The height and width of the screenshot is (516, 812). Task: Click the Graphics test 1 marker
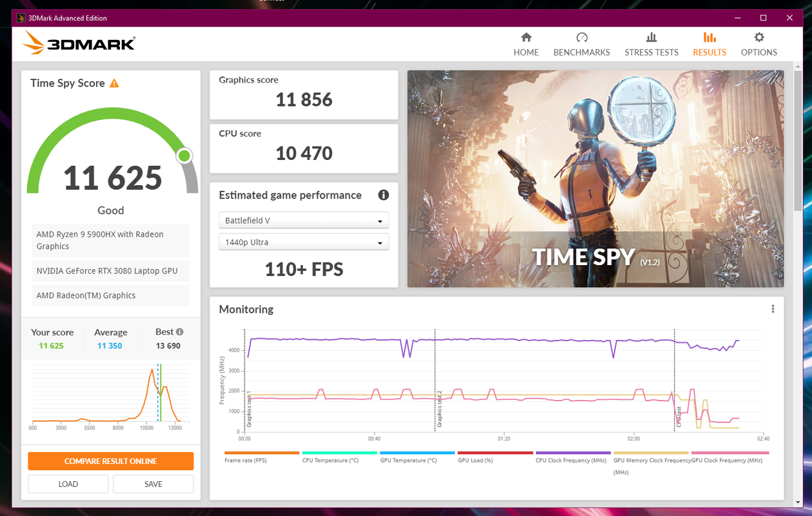pos(249,409)
